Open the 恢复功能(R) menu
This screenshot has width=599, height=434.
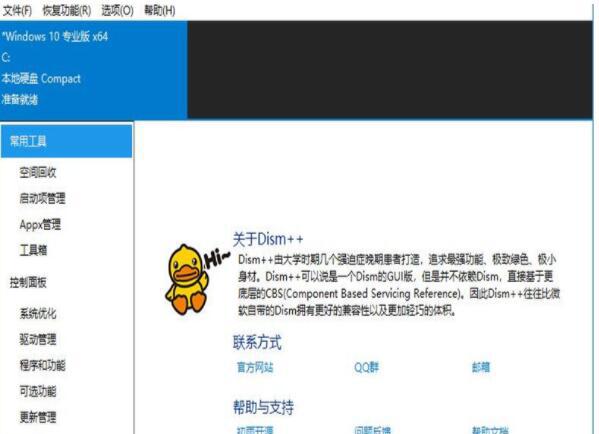(x=66, y=10)
